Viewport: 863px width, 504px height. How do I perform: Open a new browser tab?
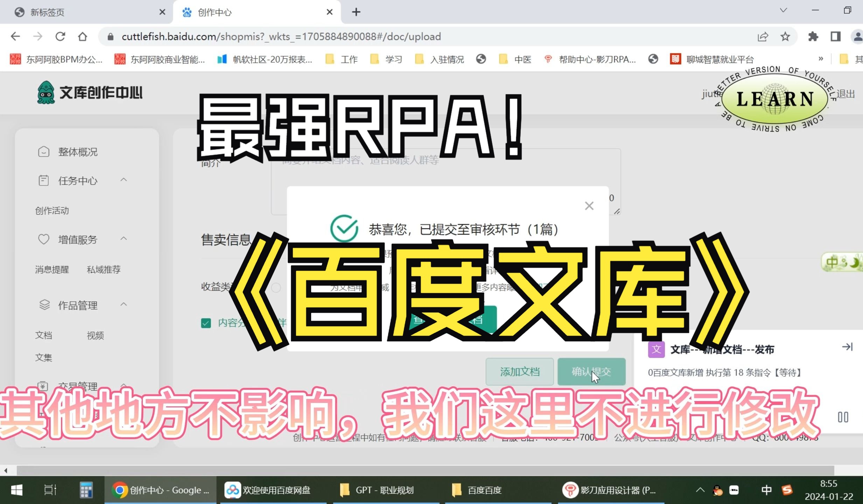(356, 12)
